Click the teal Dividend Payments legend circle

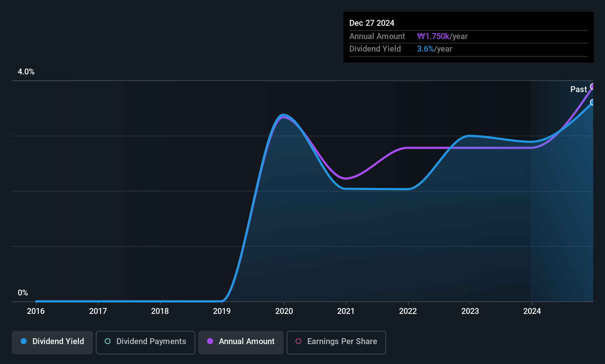[x=108, y=341]
